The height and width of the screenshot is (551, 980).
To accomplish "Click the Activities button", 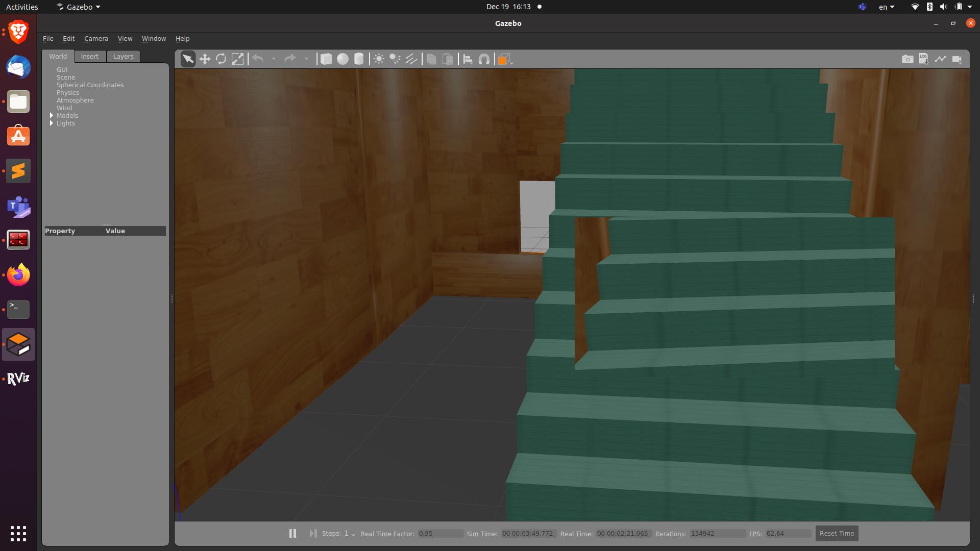I will [22, 7].
